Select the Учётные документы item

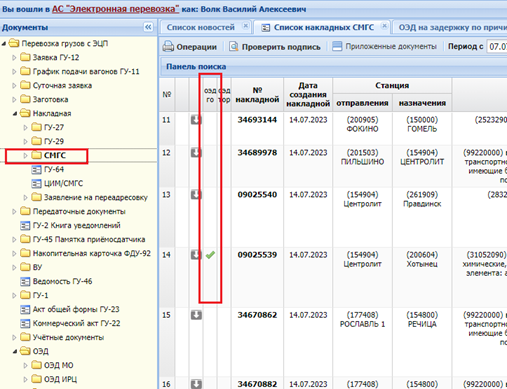pyautogui.click(x=68, y=337)
